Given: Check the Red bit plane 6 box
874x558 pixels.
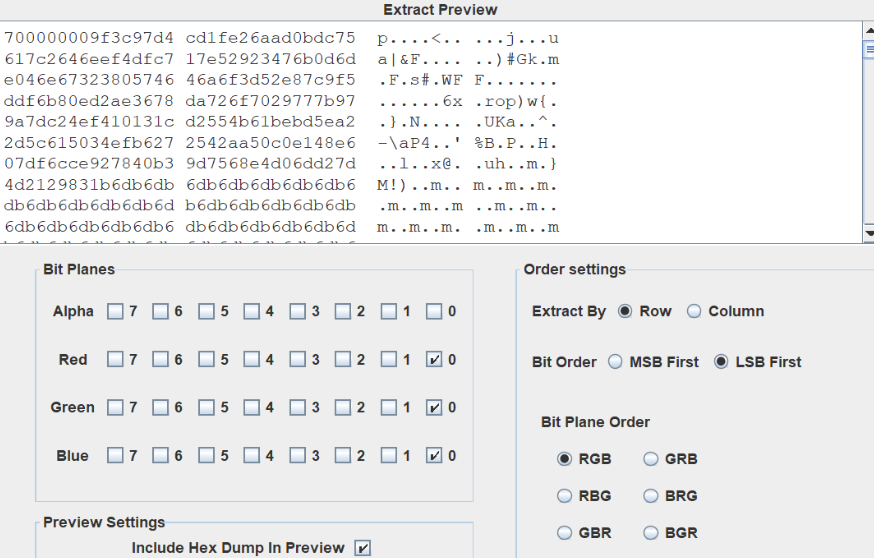Looking at the screenshot, I should coord(161,360).
